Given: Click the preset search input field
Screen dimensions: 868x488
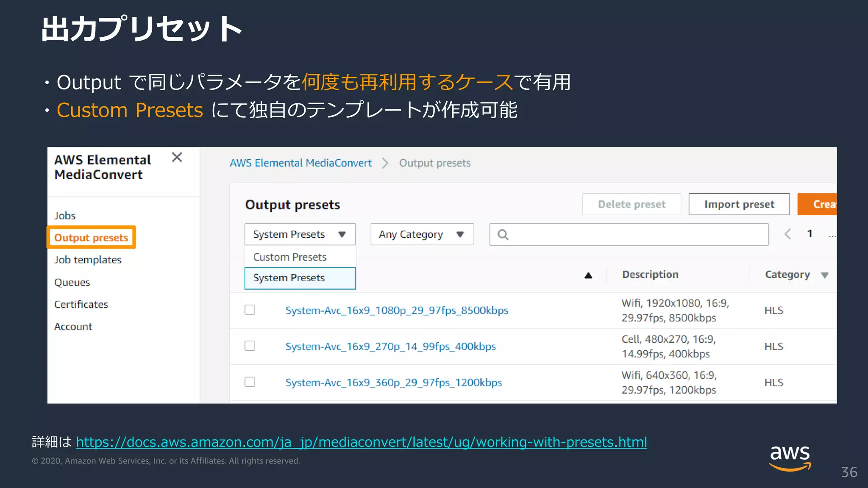Looking at the screenshot, I should 629,234.
